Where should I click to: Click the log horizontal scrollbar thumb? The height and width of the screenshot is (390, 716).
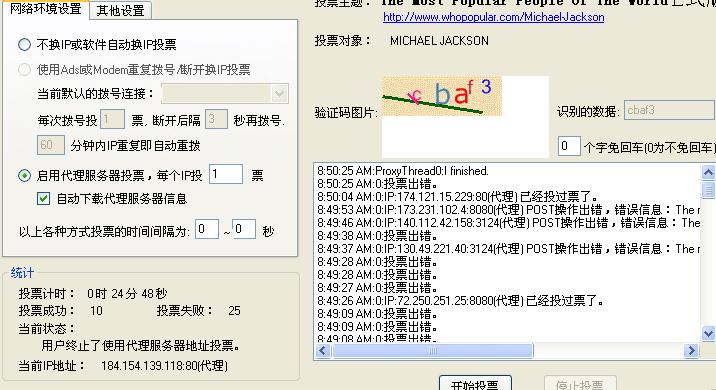click(432, 351)
